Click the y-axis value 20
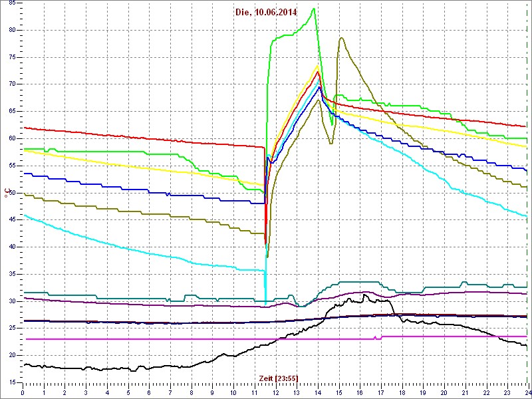532x399 pixels. click(x=11, y=356)
